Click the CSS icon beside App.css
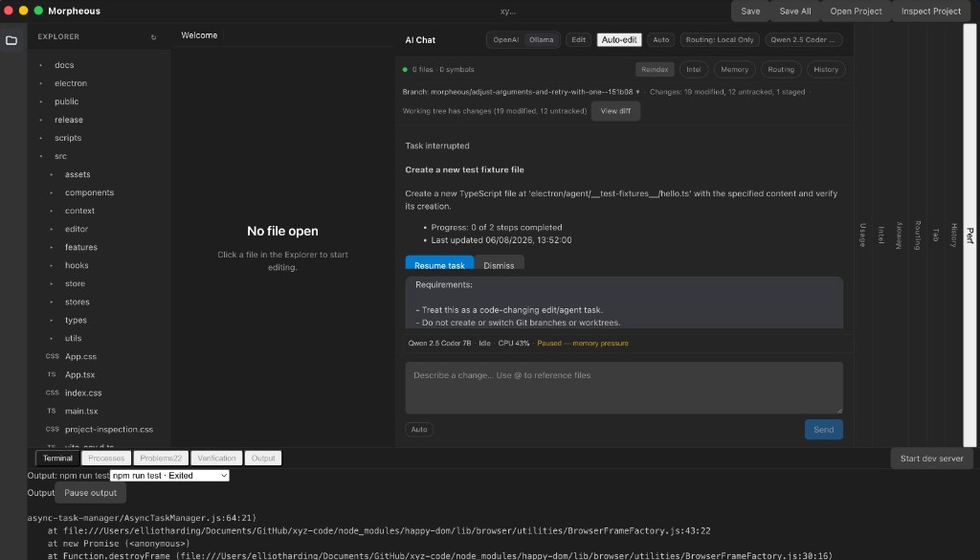The image size is (980, 560). coord(53,356)
